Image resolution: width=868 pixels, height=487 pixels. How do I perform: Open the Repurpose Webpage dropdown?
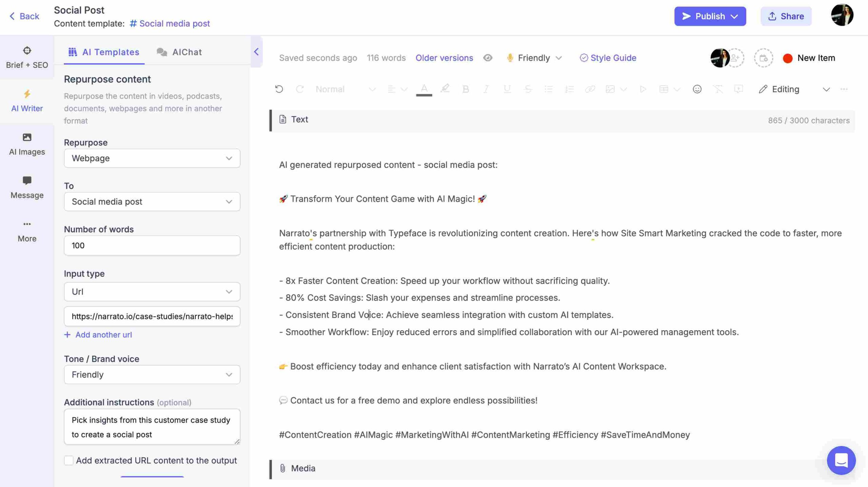click(152, 158)
